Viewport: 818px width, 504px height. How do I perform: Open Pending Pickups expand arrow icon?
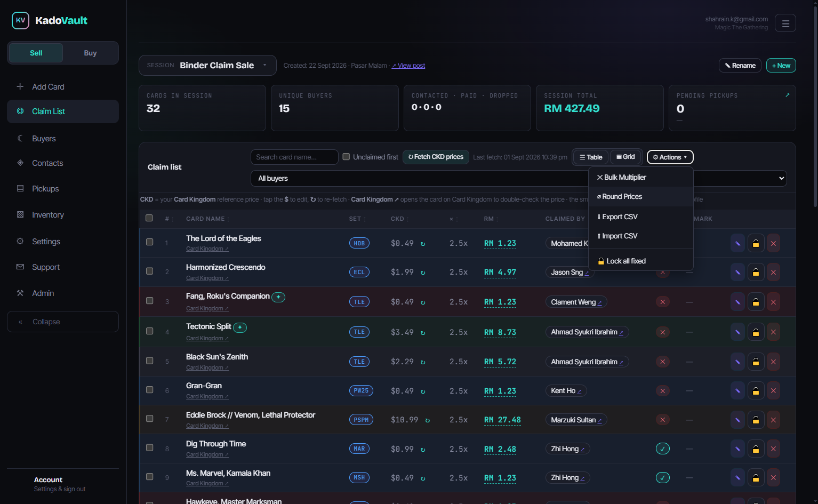tap(787, 95)
